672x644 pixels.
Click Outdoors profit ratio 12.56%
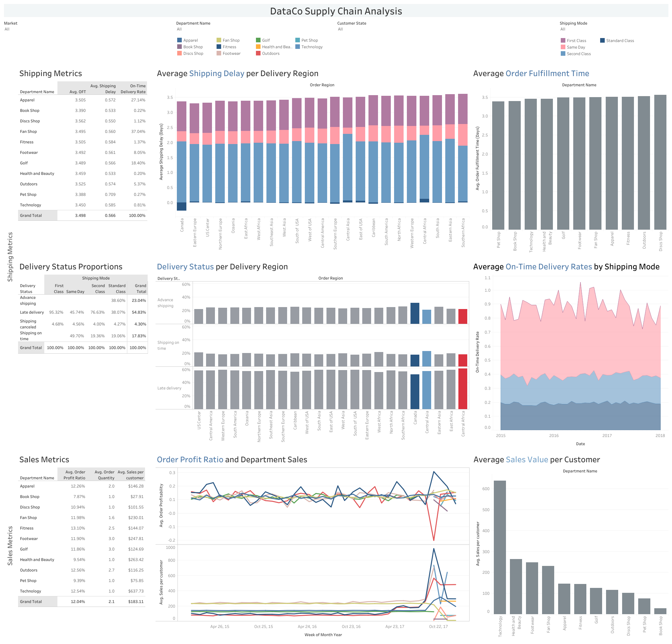click(78, 570)
